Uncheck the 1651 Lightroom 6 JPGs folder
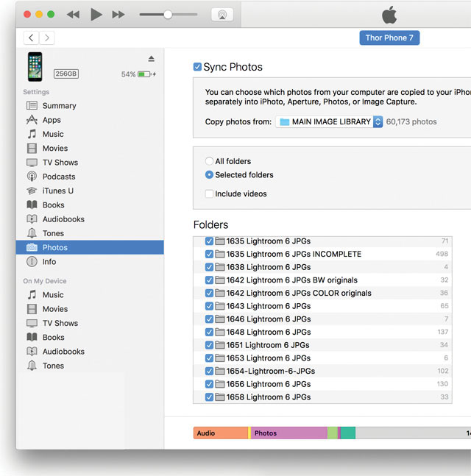The image size is (471, 476). point(209,345)
